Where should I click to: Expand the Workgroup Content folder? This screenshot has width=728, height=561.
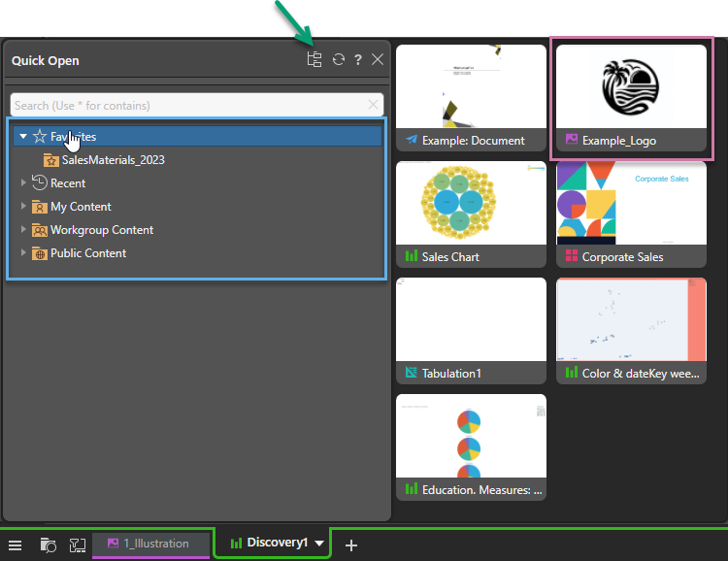(x=24, y=230)
